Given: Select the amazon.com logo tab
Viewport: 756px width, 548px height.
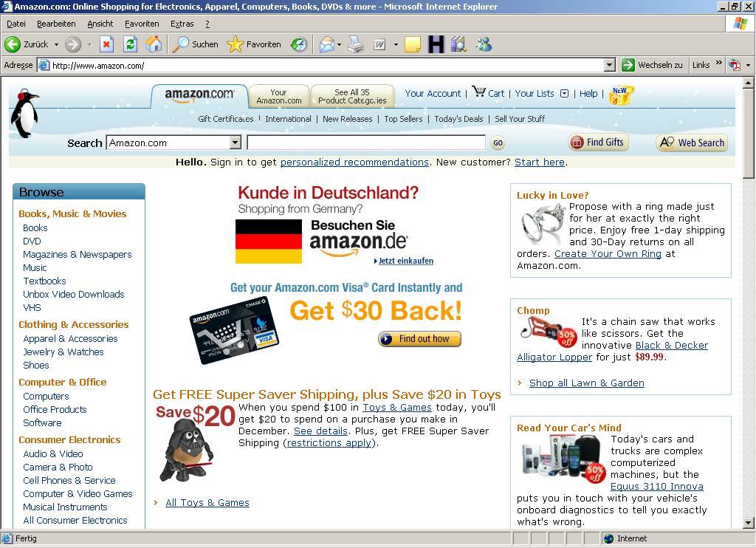Looking at the screenshot, I should coord(199,95).
